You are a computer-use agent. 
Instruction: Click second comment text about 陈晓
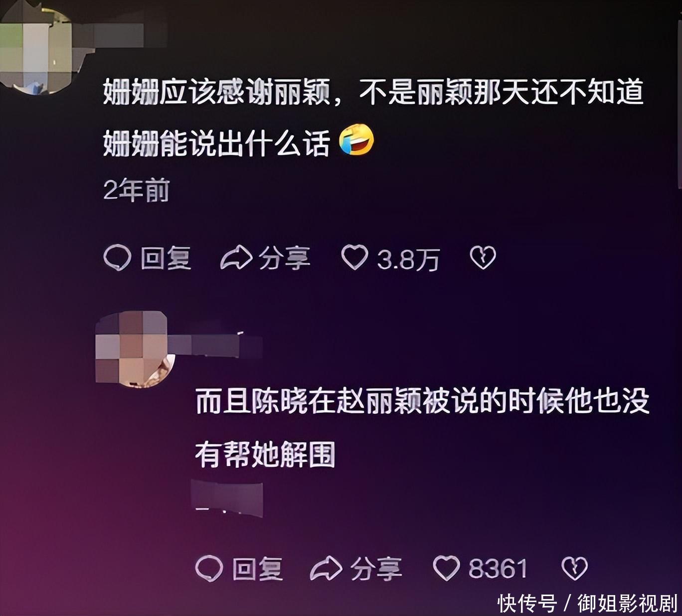click(422, 428)
